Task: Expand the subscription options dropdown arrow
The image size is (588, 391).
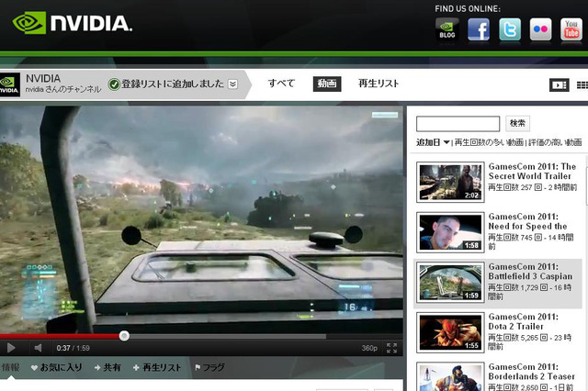Action: click(232, 84)
